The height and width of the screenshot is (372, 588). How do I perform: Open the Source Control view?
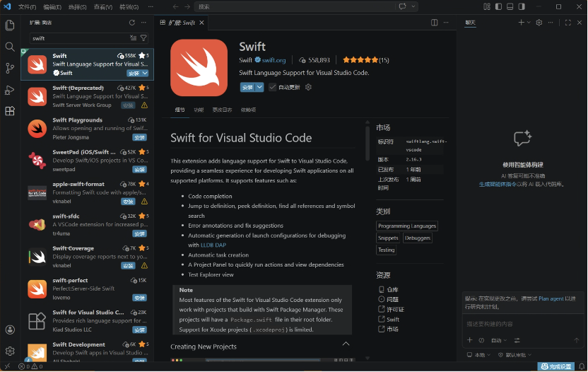pyautogui.click(x=10, y=68)
